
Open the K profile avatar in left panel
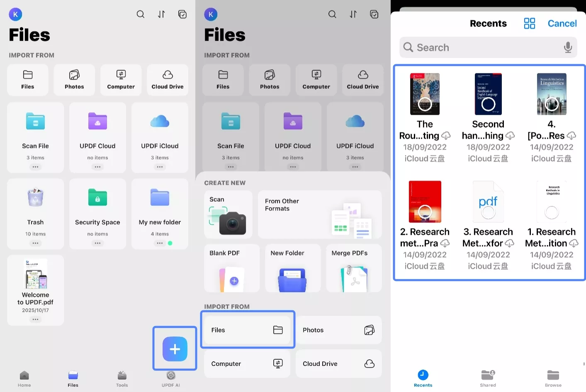point(15,15)
